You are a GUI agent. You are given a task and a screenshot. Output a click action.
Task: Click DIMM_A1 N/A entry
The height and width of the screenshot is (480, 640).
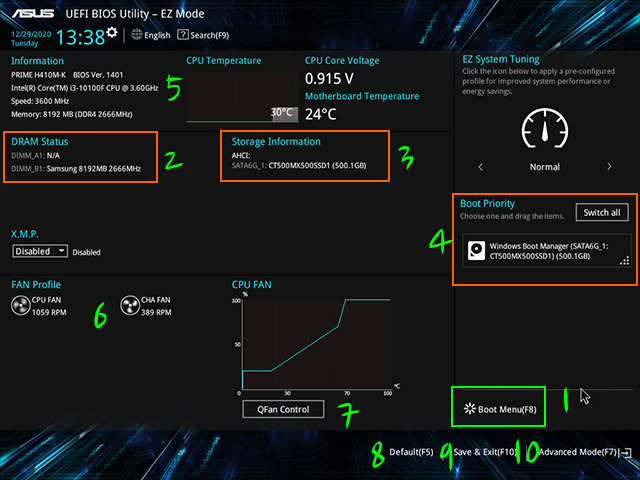click(36, 156)
